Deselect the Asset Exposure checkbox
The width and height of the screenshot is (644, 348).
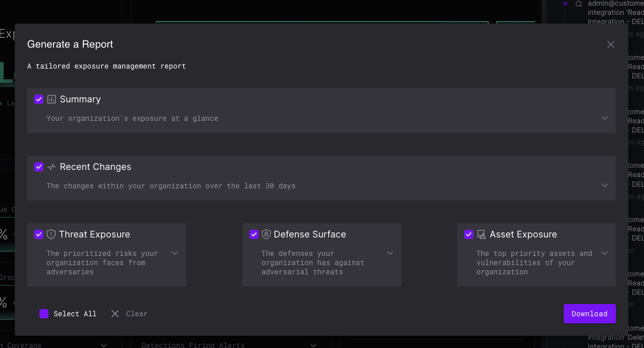[x=469, y=234]
